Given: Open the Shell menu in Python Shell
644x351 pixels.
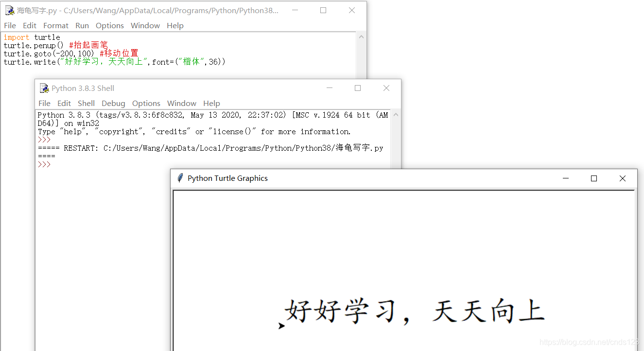Looking at the screenshot, I should [x=86, y=103].
